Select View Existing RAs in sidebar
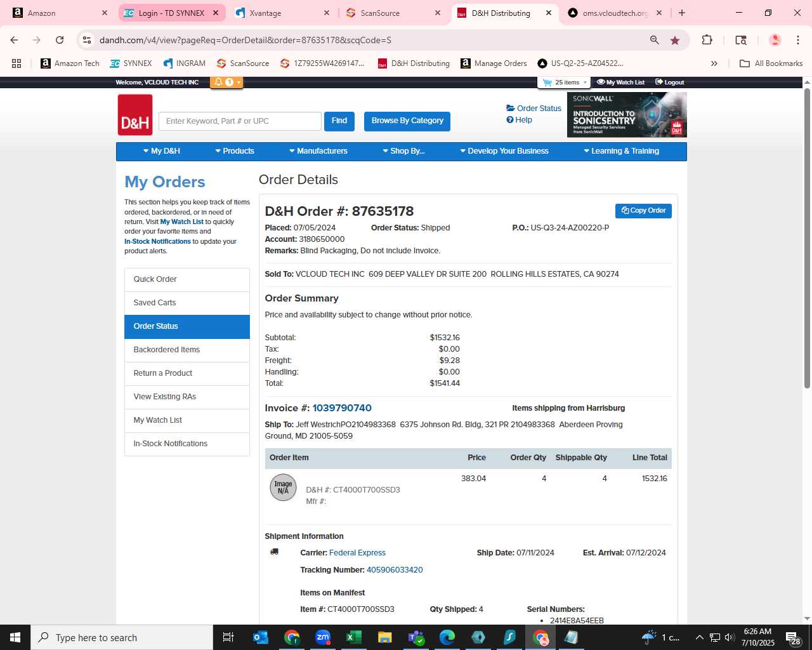This screenshot has height=650, width=812. tap(187, 397)
